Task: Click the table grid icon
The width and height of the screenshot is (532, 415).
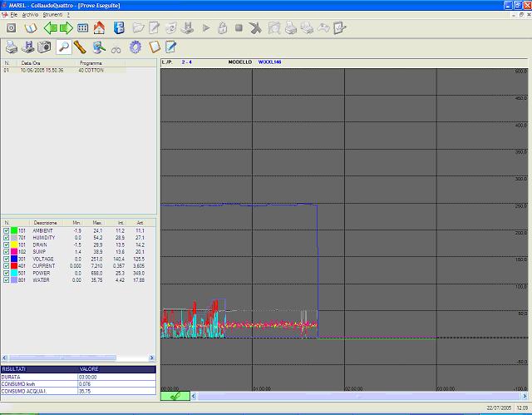Action: (82, 27)
